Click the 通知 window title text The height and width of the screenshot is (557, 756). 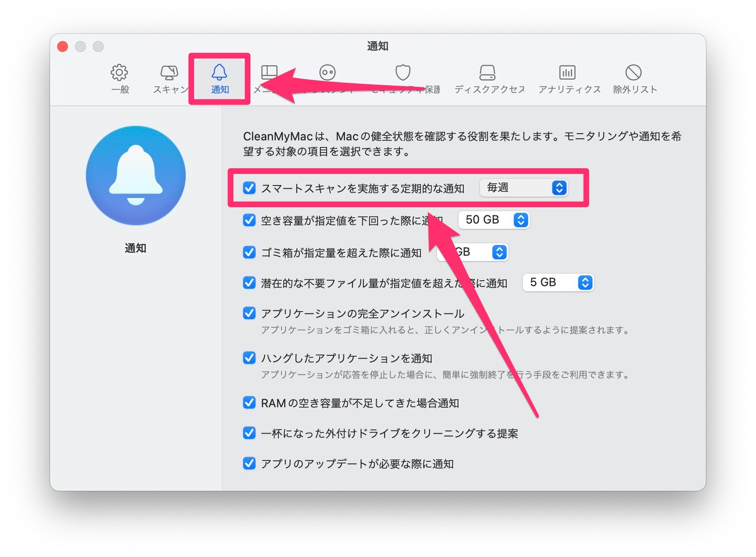coord(377,46)
